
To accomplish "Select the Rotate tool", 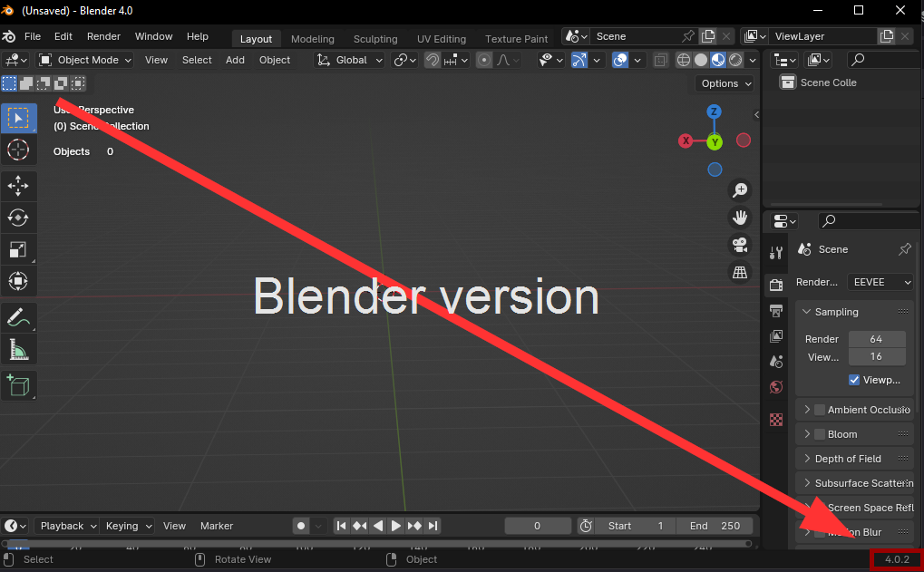I will pos(18,218).
